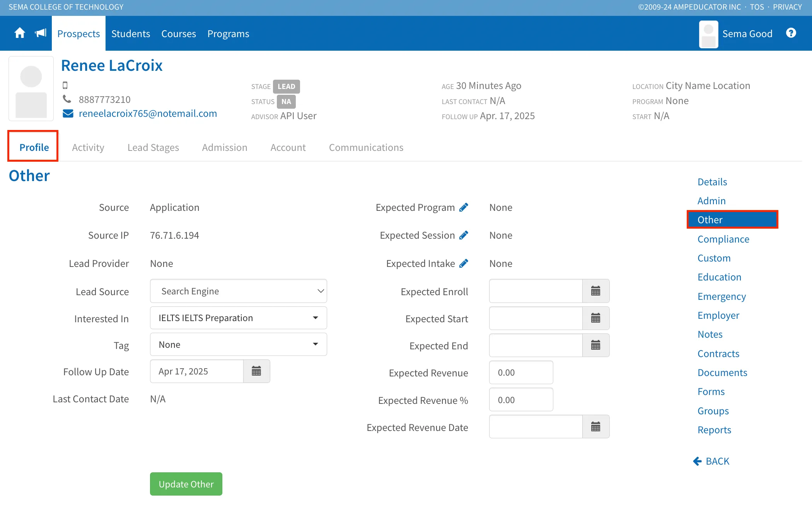Open the Interested In dropdown

pos(238,318)
